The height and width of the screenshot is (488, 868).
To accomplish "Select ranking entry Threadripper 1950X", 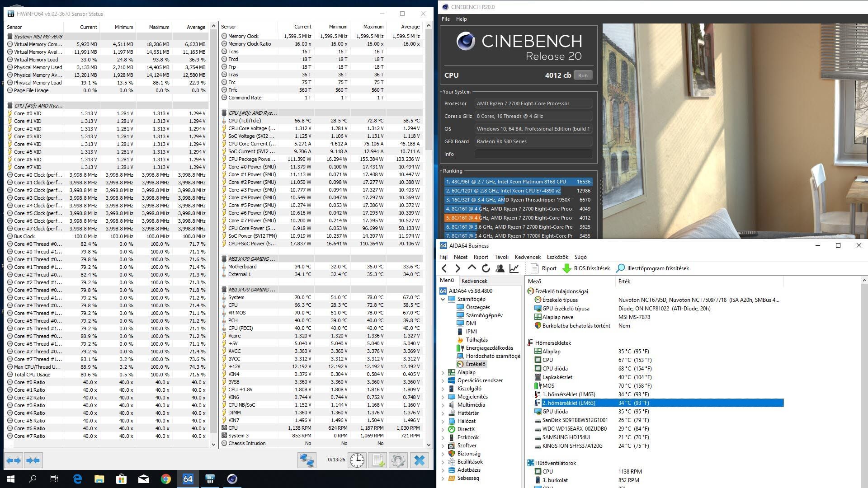I will (x=518, y=200).
